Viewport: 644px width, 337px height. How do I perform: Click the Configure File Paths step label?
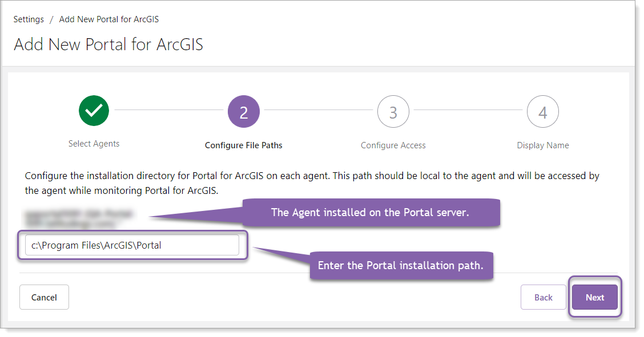[244, 145]
